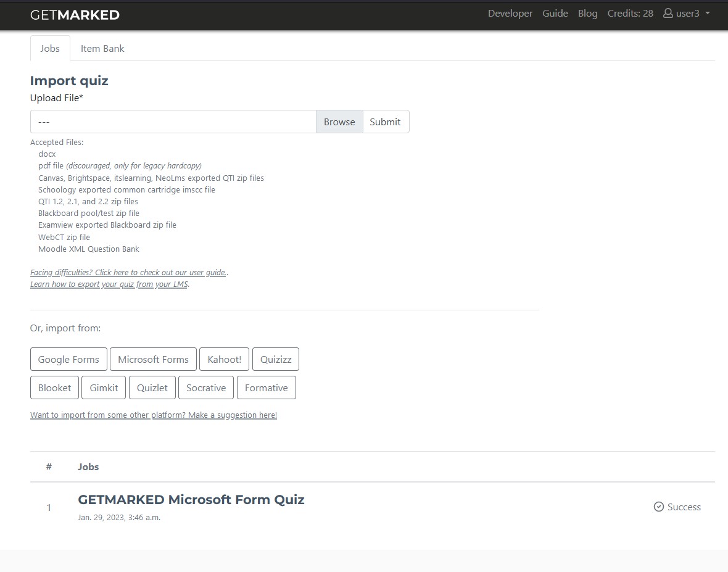Switch to the Item Bank tab
Viewport: 728px width, 572px height.
[102, 48]
